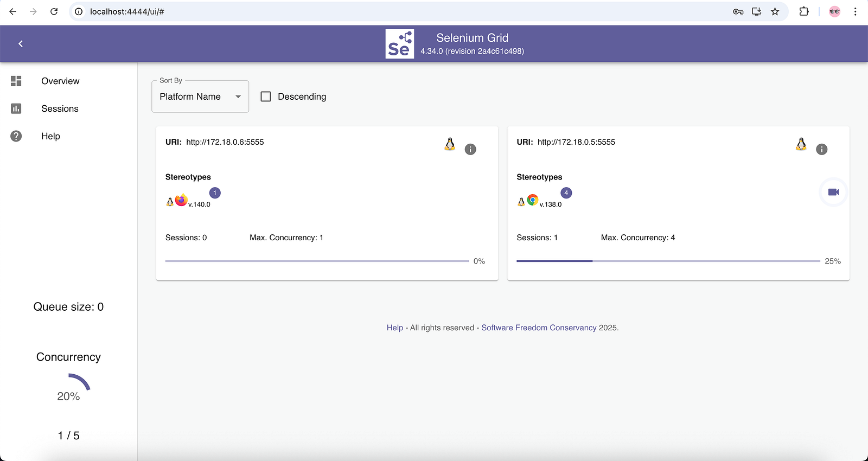Click the 4.34.0 revision version text
The width and height of the screenshot is (868, 461).
tap(472, 51)
